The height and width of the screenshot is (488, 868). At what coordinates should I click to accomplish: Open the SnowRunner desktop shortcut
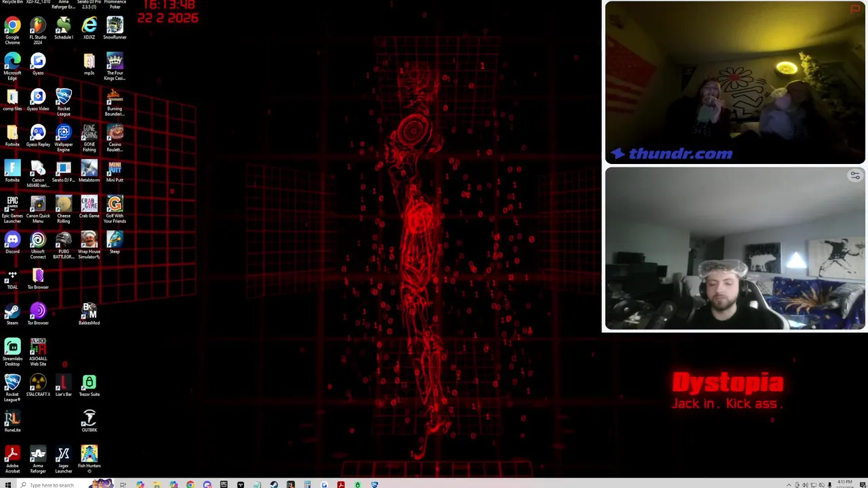pos(115,28)
